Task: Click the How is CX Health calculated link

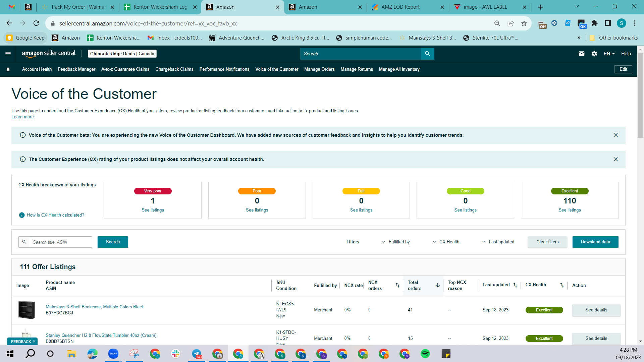Action: 55,215
